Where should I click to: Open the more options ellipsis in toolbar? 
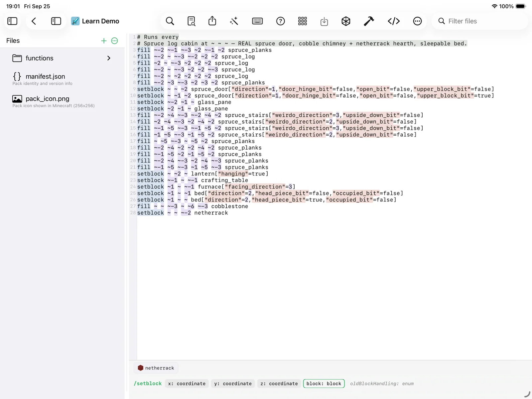tap(417, 21)
